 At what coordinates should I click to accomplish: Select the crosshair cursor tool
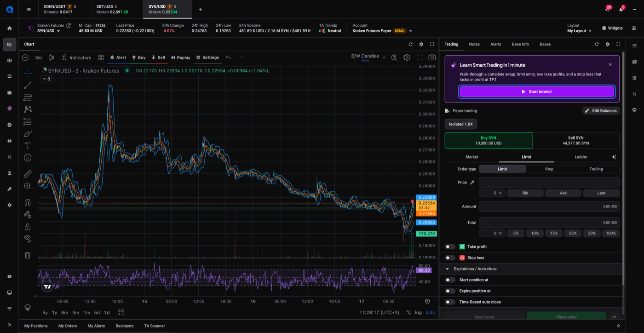coord(28,73)
